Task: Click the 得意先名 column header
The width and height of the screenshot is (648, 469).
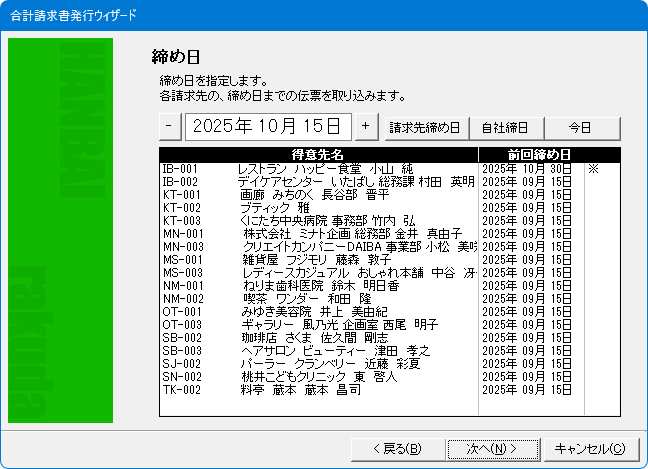Action: coord(318,155)
